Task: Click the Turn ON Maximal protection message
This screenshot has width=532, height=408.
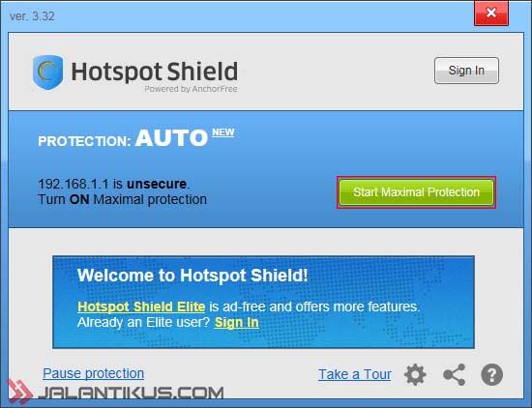Action: point(122,199)
